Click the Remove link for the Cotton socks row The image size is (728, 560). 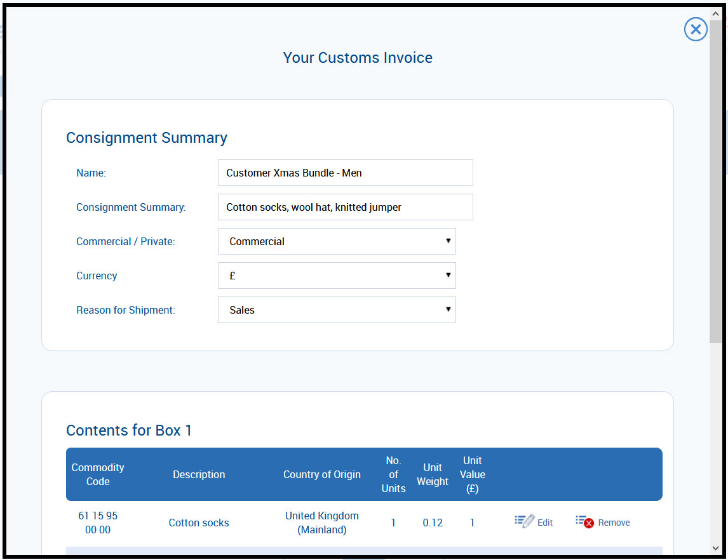tap(614, 522)
